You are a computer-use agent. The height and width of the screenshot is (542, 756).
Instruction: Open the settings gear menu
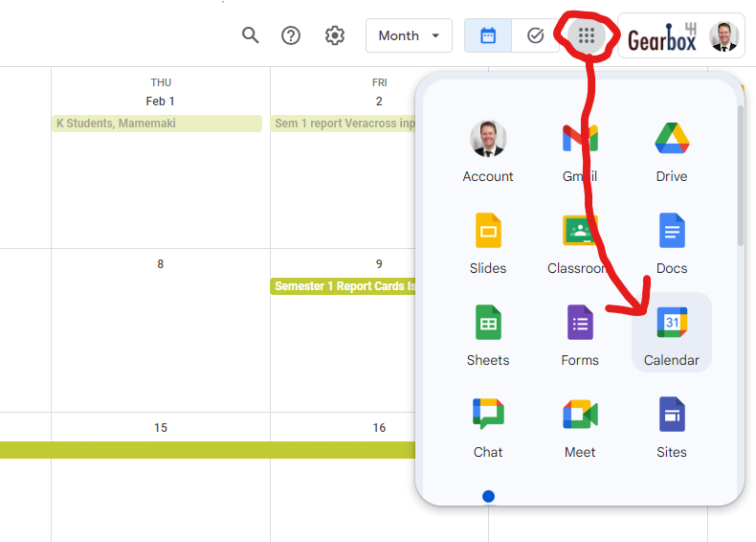334,35
